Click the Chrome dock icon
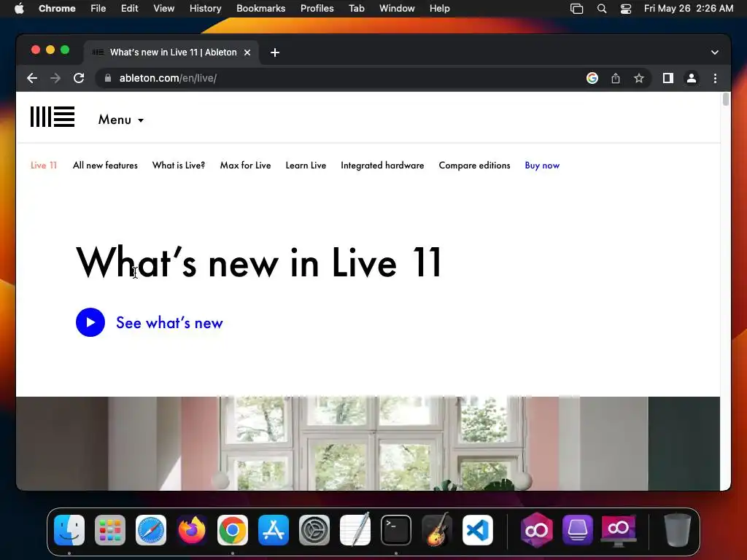This screenshot has height=560, width=747. [x=233, y=530]
